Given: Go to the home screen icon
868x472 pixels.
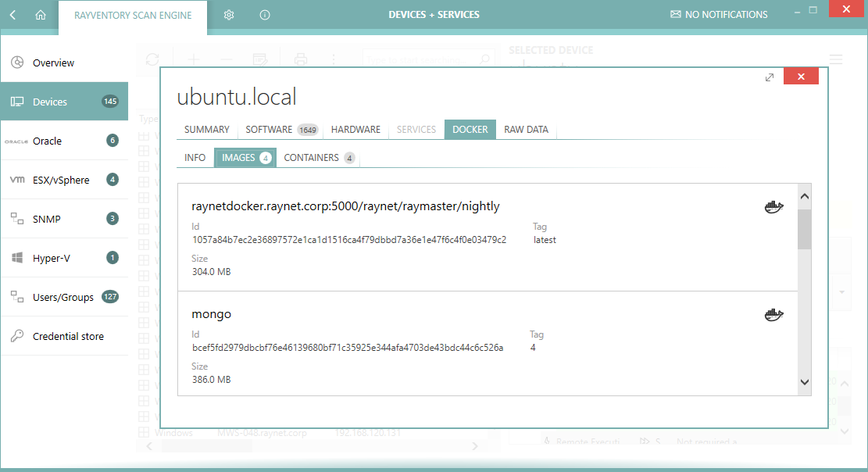Looking at the screenshot, I should 41,15.
